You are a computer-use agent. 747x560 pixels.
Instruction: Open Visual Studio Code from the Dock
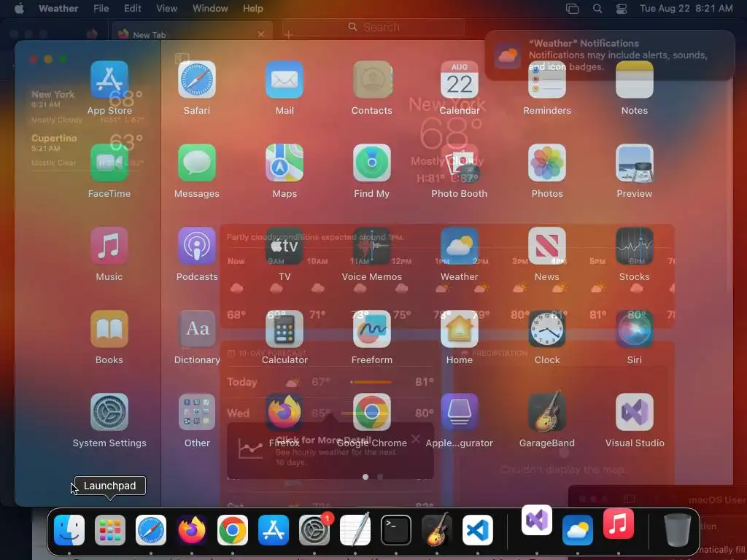[477, 530]
